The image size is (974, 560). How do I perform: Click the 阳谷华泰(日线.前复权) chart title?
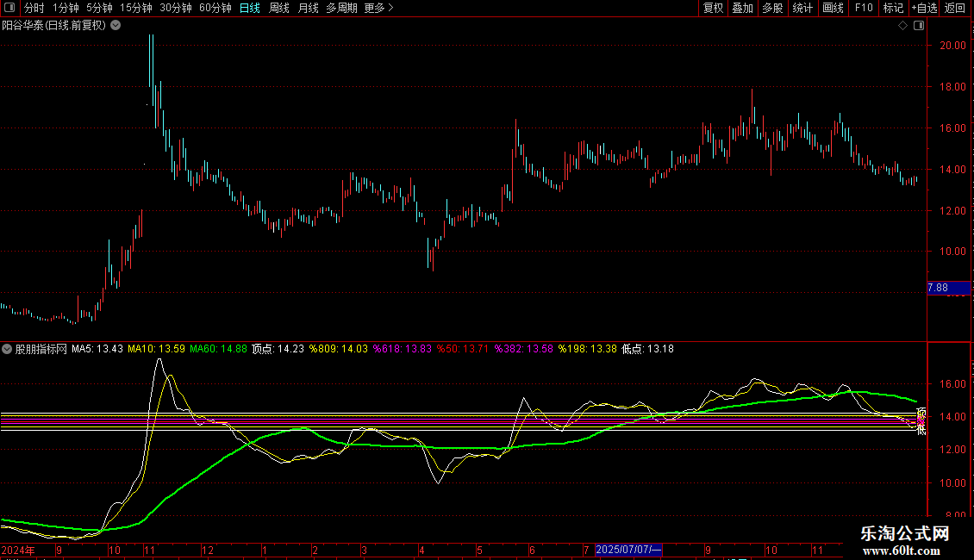54,26
